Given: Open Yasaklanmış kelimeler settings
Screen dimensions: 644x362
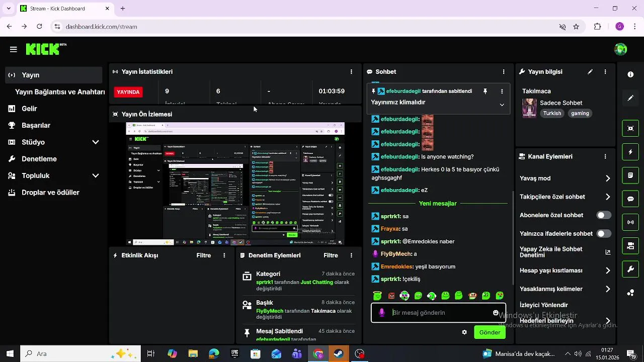Looking at the screenshot, I should pos(565,289).
